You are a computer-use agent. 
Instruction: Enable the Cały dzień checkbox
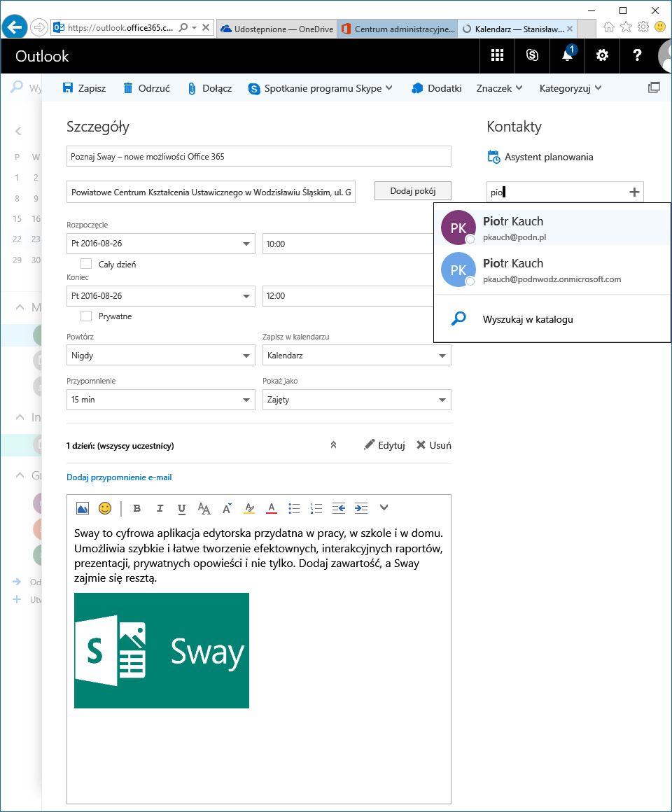86,264
